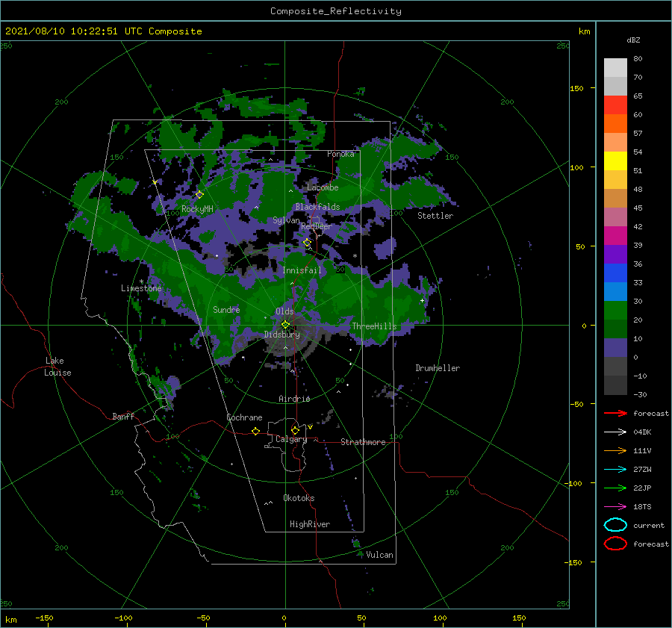
Task: Click the orange 111V arrow in legend
Action: pyautogui.click(x=615, y=450)
